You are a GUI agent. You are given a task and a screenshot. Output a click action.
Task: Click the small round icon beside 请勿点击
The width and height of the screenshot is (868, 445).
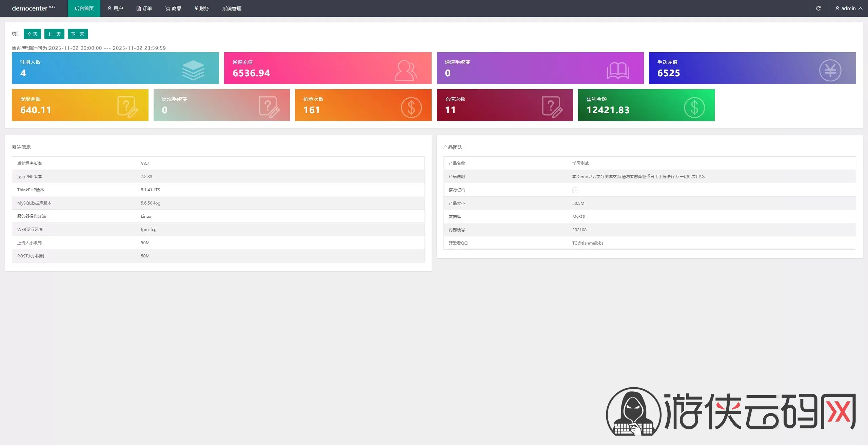[x=575, y=190]
